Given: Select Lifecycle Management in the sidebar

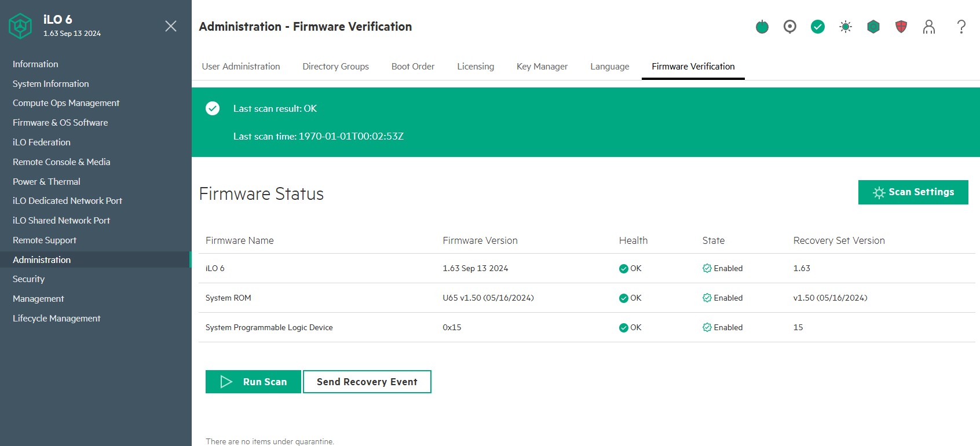Looking at the screenshot, I should 57,319.
